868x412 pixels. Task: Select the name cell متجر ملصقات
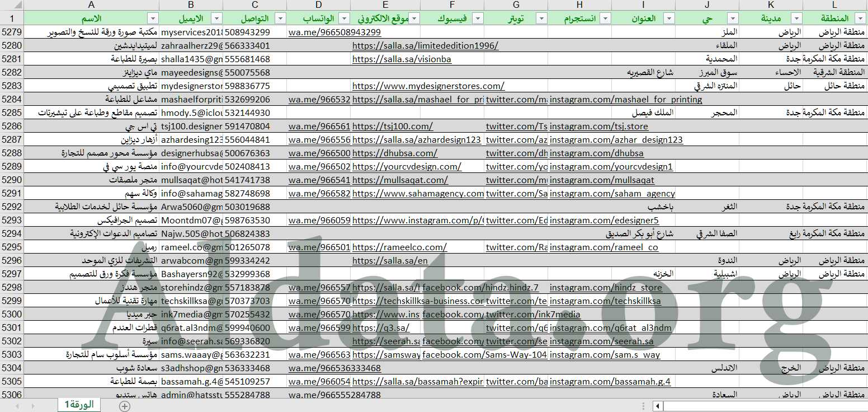(91, 180)
